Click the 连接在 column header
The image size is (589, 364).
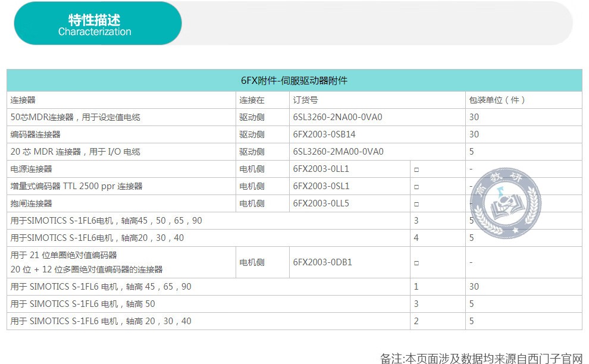point(252,101)
